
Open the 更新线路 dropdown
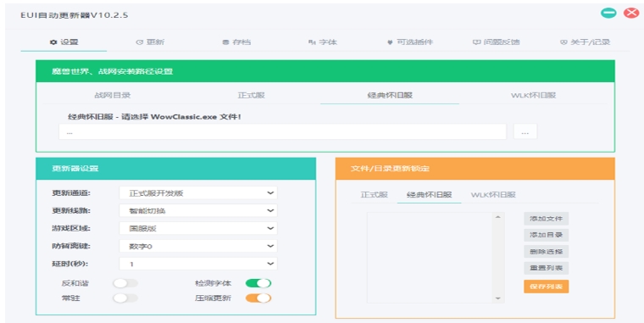pyautogui.click(x=198, y=211)
